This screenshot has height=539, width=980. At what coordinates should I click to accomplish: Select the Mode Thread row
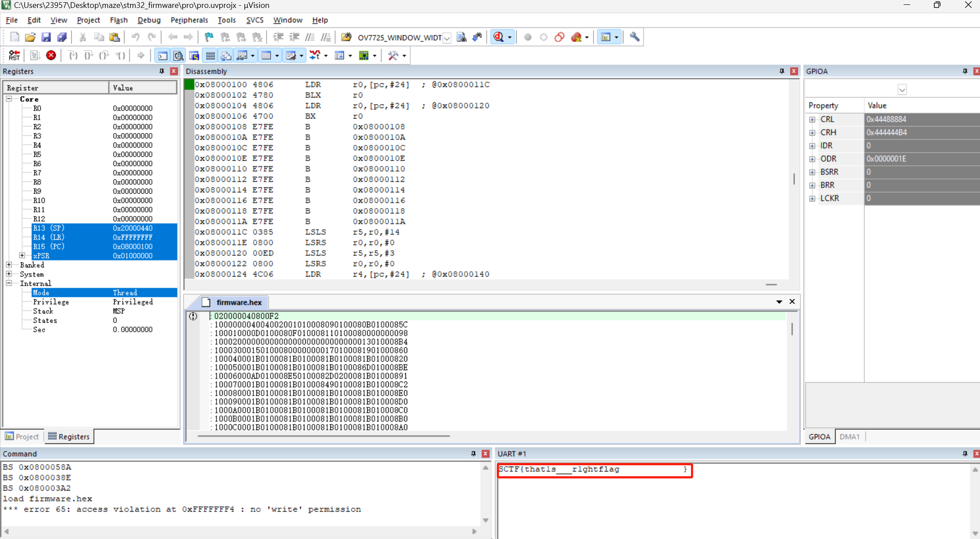click(x=105, y=292)
